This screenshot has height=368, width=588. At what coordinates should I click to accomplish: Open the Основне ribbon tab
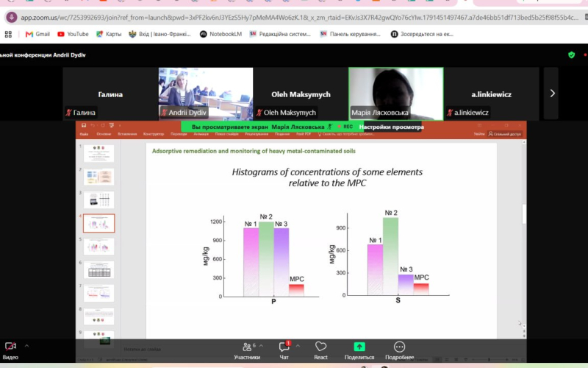[104, 134]
